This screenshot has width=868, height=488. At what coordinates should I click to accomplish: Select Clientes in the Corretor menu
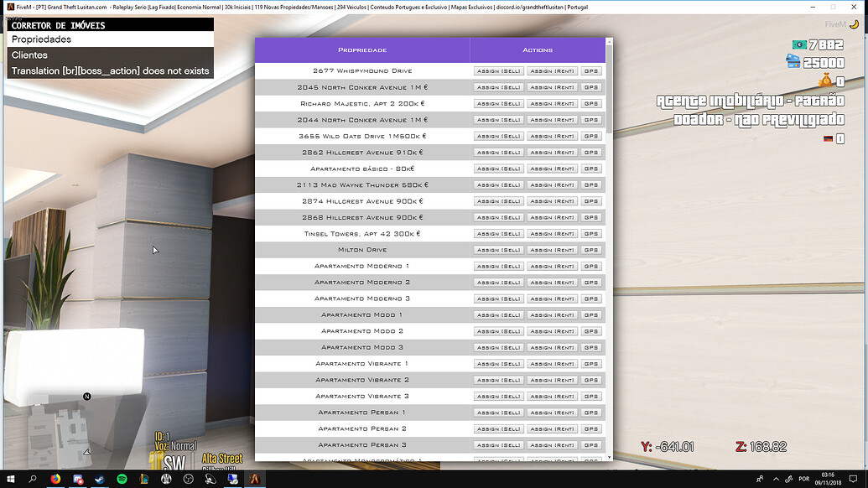point(110,55)
